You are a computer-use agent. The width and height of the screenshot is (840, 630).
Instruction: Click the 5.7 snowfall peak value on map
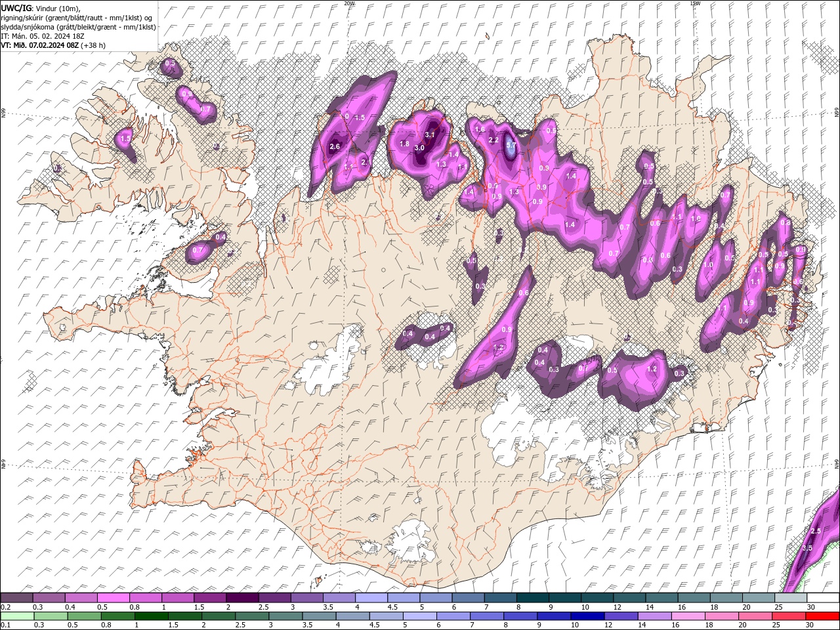pyautogui.click(x=512, y=145)
